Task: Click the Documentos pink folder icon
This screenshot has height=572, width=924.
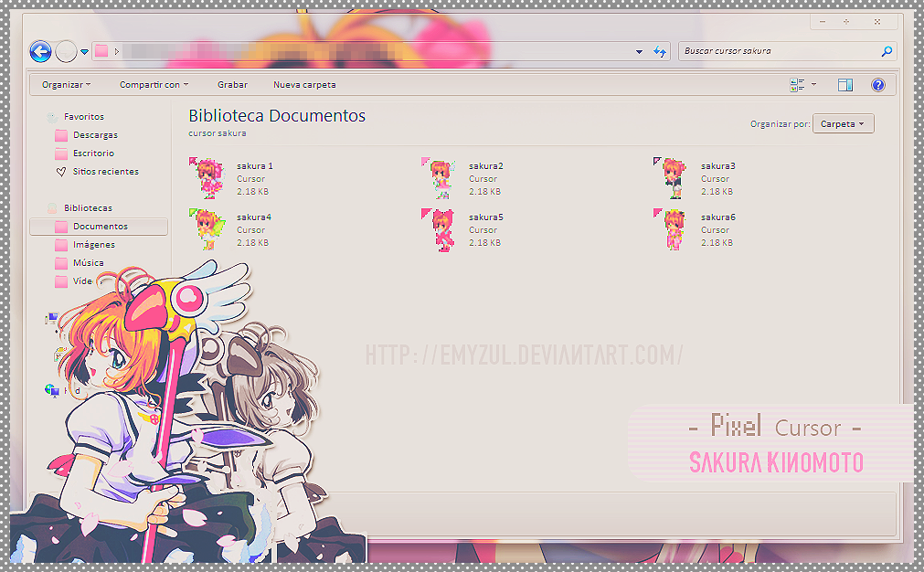Action: [61, 227]
